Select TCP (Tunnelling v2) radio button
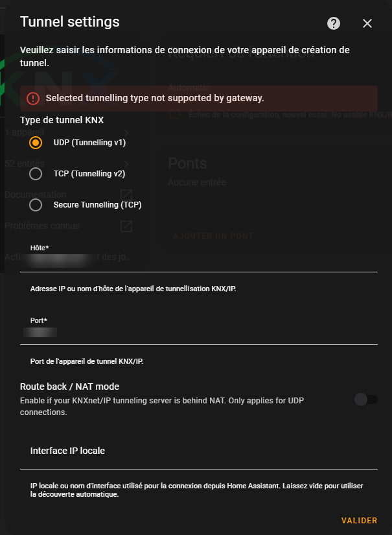The width and height of the screenshot is (392, 535). click(36, 174)
